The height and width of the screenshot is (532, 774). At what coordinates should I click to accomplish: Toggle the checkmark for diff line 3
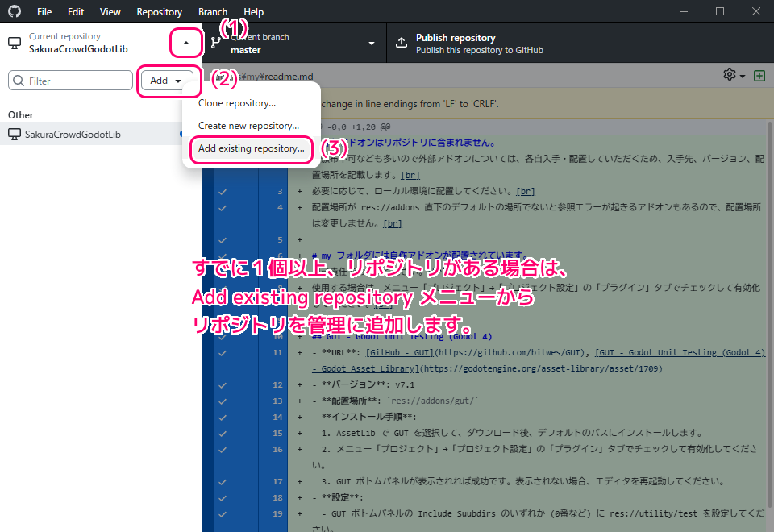pyautogui.click(x=222, y=191)
